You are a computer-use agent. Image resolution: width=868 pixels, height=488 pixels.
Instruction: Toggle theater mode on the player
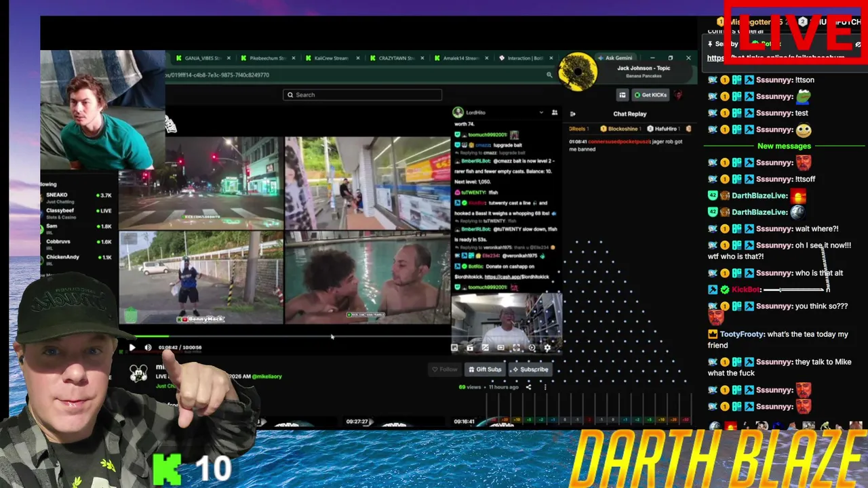(500, 348)
